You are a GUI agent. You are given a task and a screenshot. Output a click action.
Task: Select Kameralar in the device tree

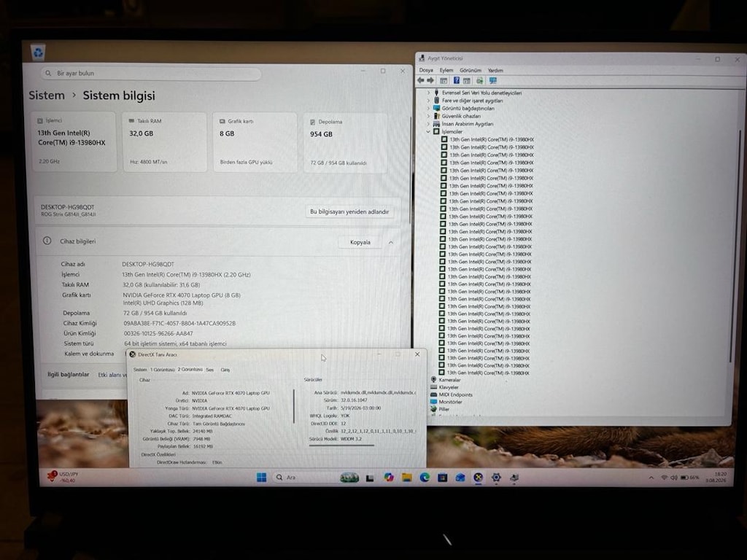pos(449,380)
